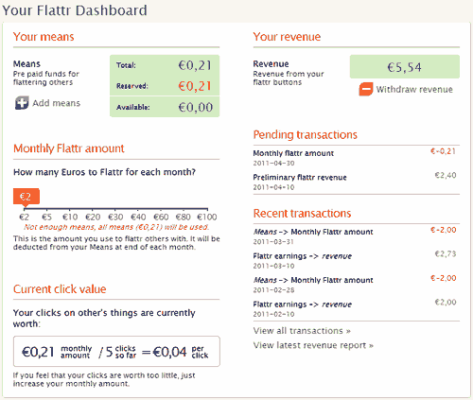Choose €20 on the monthly amount scale
The image size is (473, 400).
(x=93, y=217)
